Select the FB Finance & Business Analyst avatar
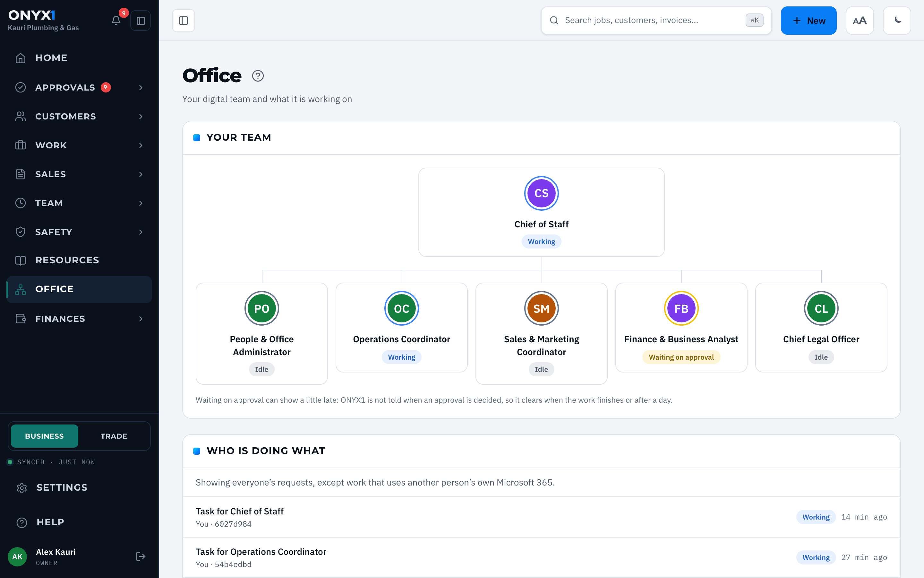This screenshot has height=578, width=924. [x=681, y=309]
